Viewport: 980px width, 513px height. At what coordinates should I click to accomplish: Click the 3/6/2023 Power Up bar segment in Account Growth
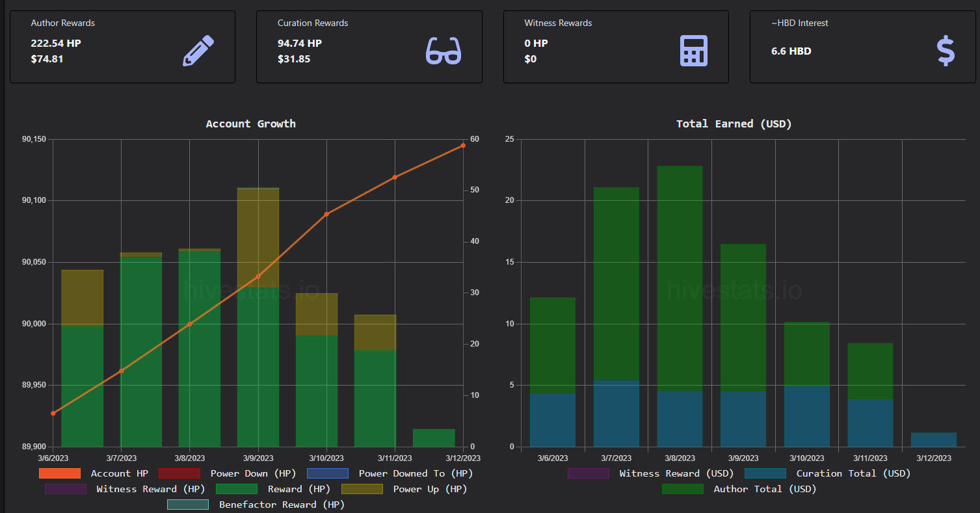pyautogui.click(x=82, y=298)
